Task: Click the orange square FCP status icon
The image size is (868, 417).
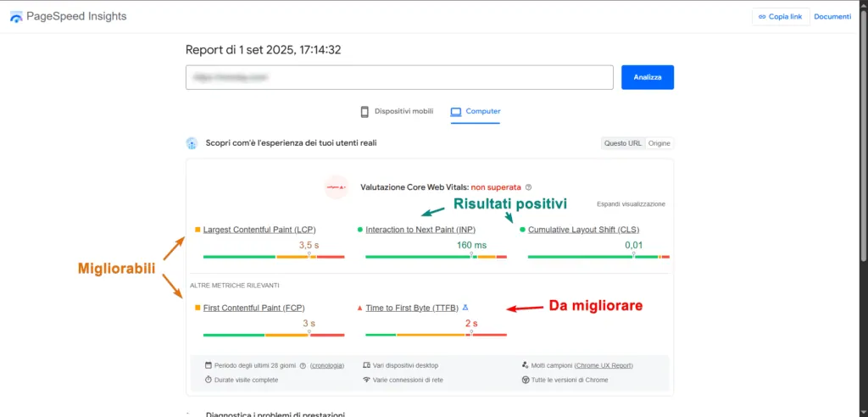Action: click(x=198, y=308)
